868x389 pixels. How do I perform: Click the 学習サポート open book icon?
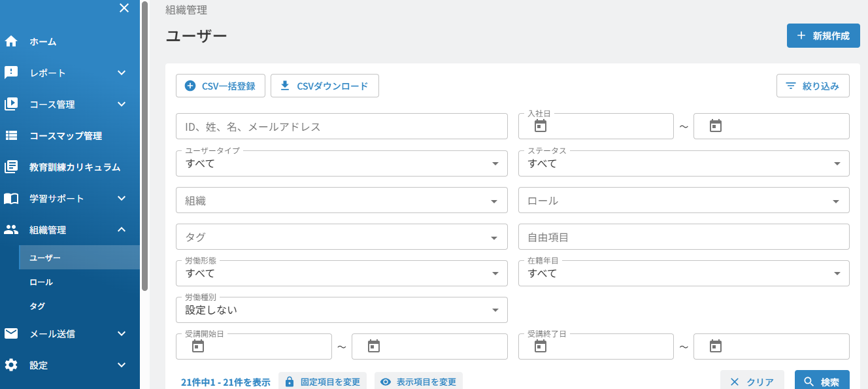pos(11,198)
